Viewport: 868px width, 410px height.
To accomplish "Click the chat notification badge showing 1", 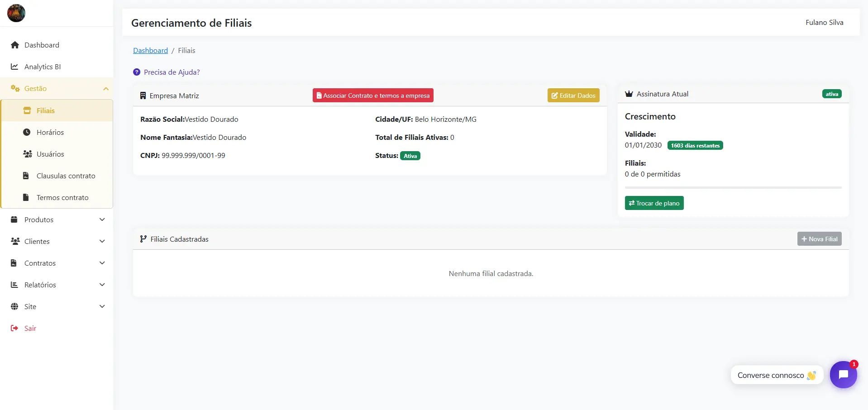I will (x=854, y=364).
